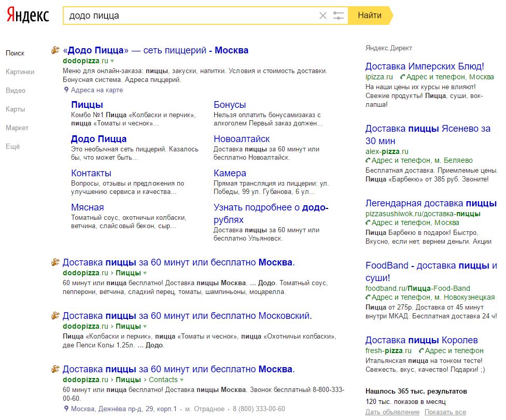
Task: Click Dodo favicon beside first result
Action: pos(55,50)
